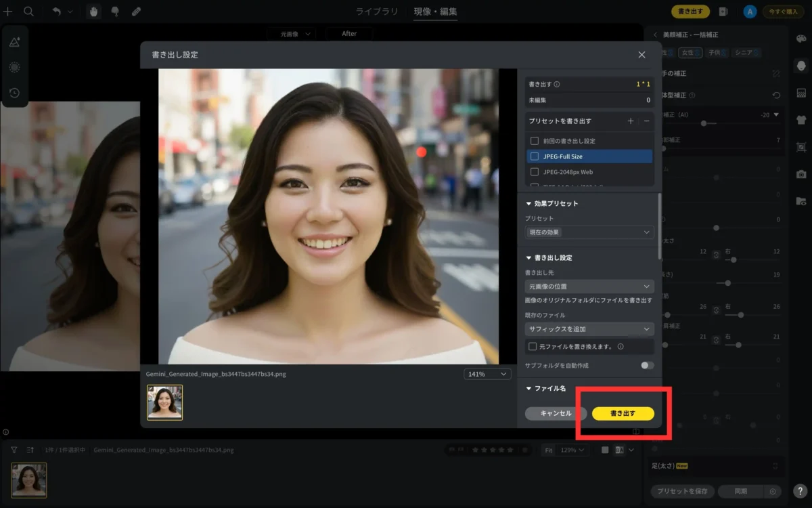Select the 女性 category tab

690,52
